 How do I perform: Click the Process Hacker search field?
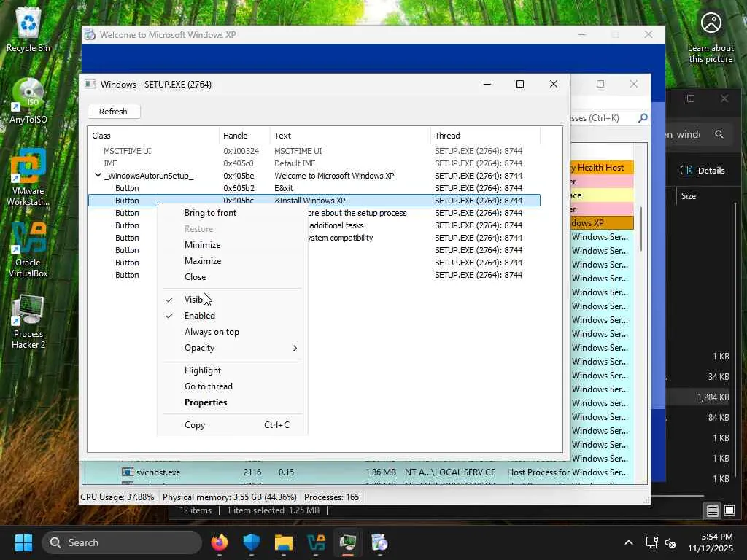603,117
